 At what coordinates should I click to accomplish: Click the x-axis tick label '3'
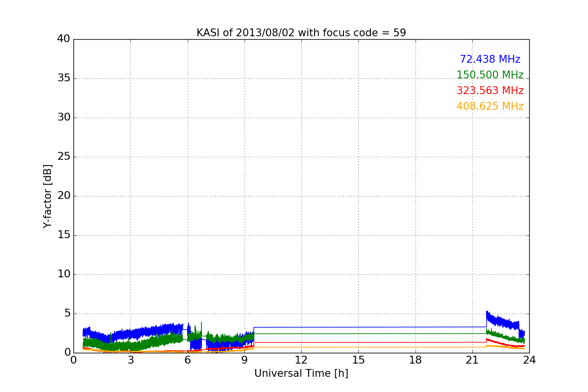130,360
